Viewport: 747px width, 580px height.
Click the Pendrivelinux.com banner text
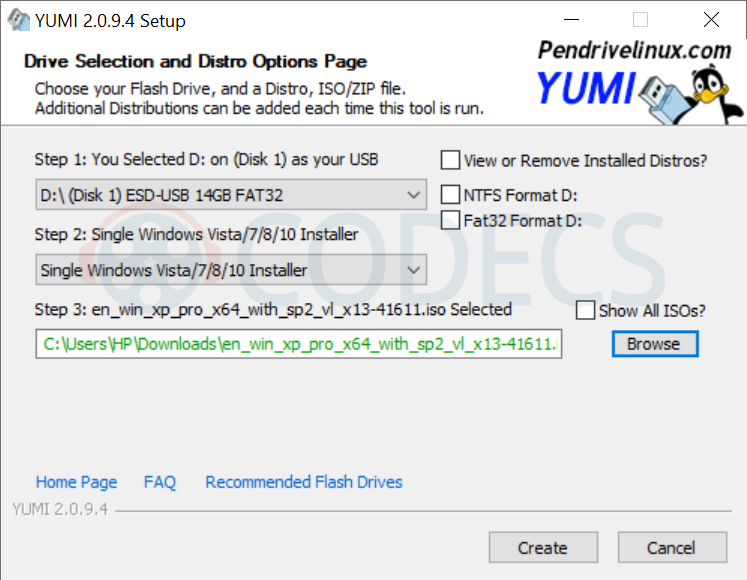pos(634,50)
